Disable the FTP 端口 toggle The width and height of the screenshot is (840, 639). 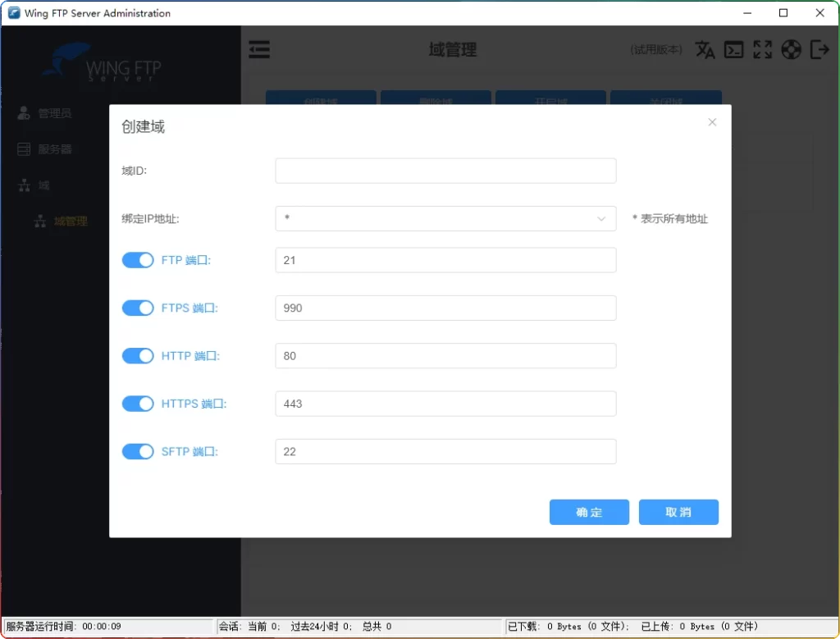click(x=138, y=260)
